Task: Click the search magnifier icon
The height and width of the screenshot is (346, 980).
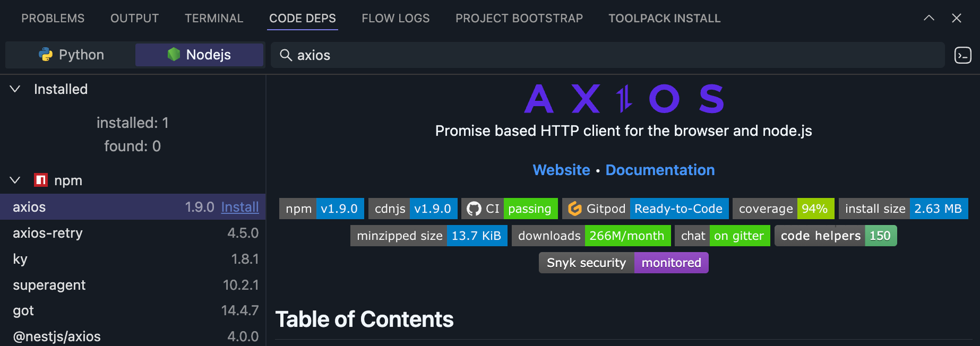Action: tap(286, 55)
